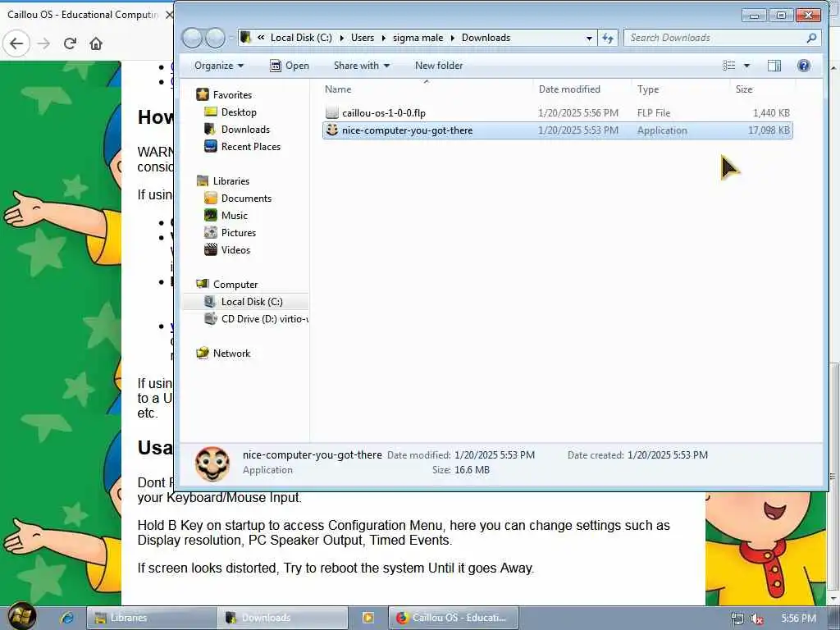Click the muted volume tray icon
840x630 pixels.
757,619
